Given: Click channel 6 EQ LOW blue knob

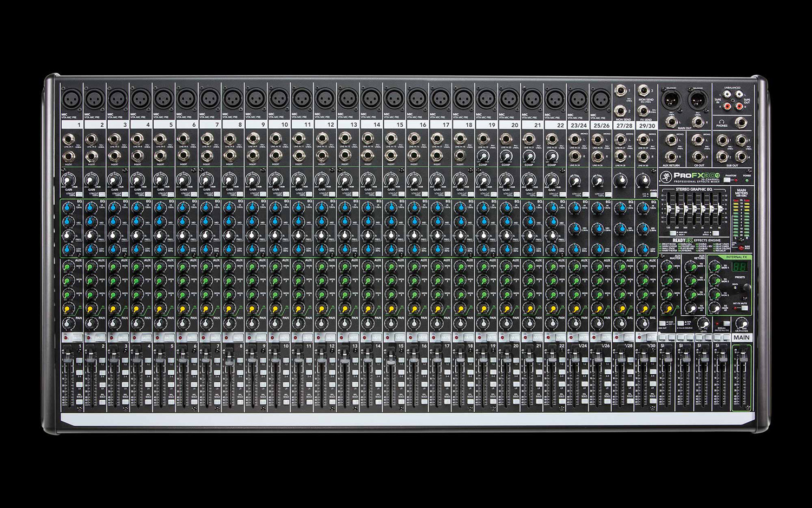Looking at the screenshot, I should click(x=182, y=249).
